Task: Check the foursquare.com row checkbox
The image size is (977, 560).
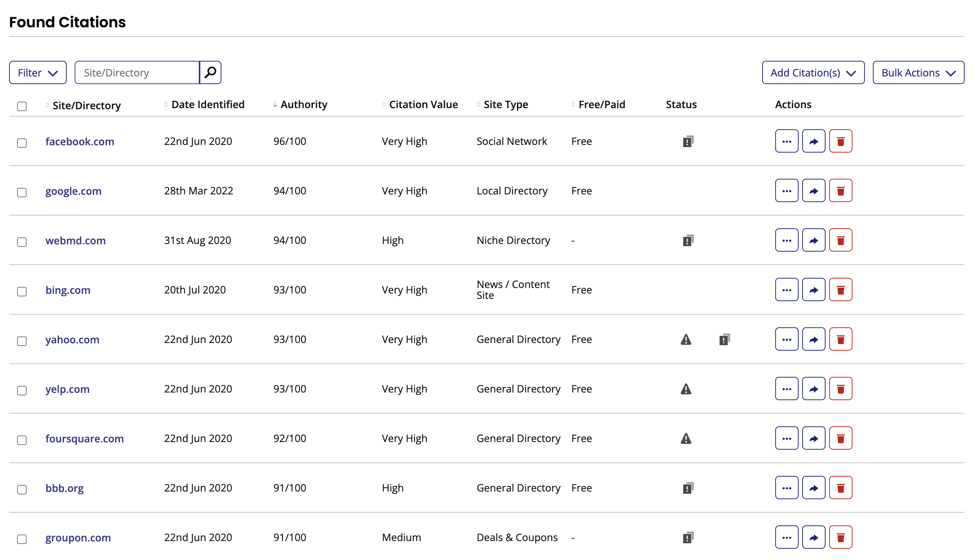Action: [22, 440]
